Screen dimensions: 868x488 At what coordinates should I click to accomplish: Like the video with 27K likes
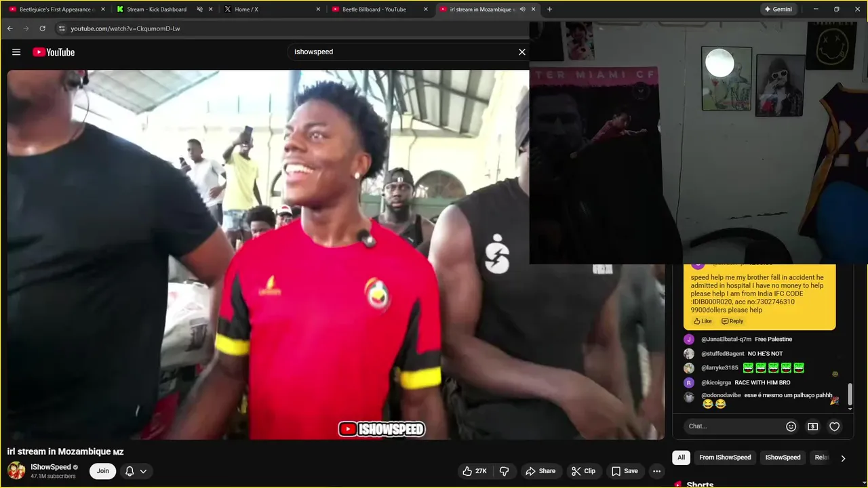[475, 471]
